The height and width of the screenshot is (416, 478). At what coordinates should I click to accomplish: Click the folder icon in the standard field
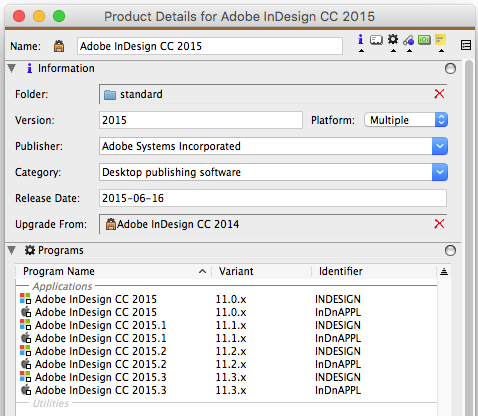click(110, 95)
